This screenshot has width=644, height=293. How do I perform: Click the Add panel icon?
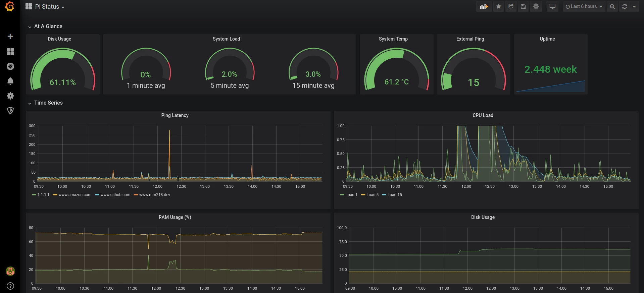tap(484, 6)
